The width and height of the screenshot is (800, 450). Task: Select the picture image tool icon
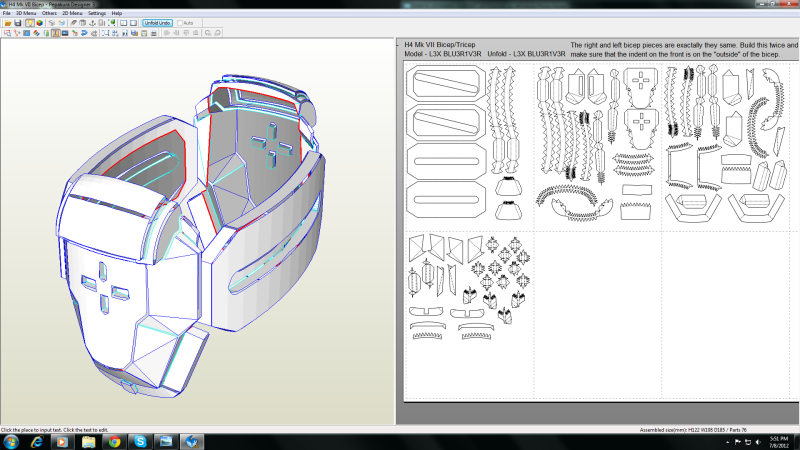point(65,33)
